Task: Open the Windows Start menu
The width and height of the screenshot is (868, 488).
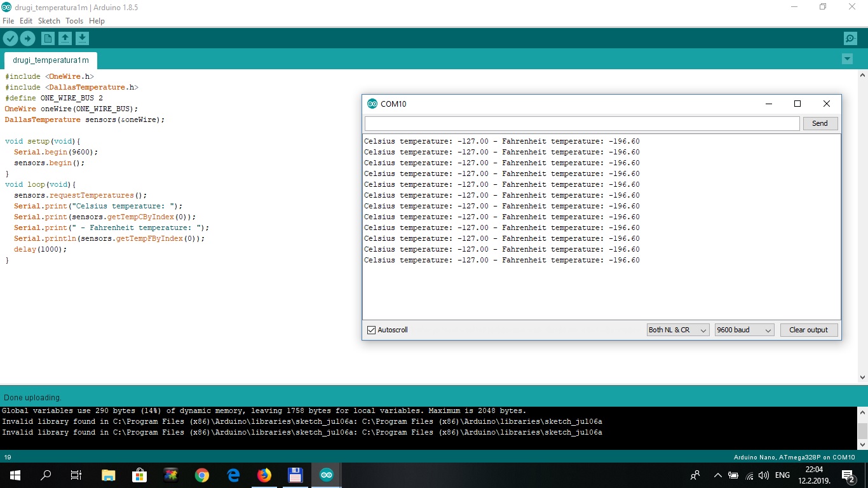Action: pos(15,475)
